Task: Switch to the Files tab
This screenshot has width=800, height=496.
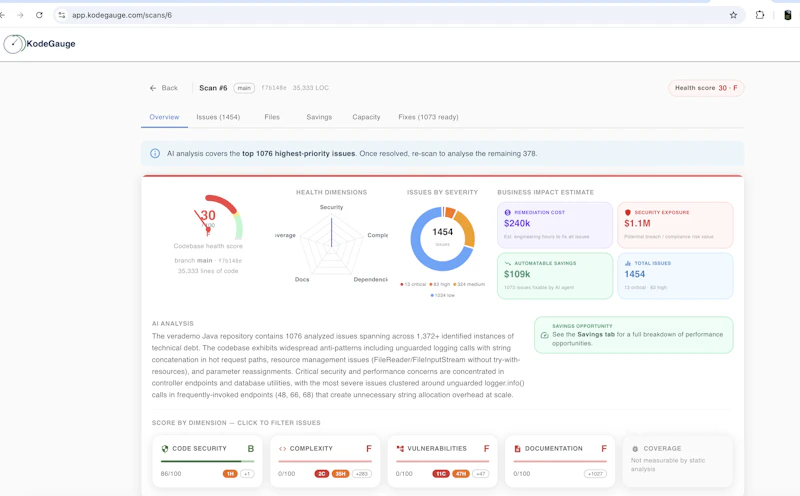Action: pyautogui.click(x=272, y=117)
